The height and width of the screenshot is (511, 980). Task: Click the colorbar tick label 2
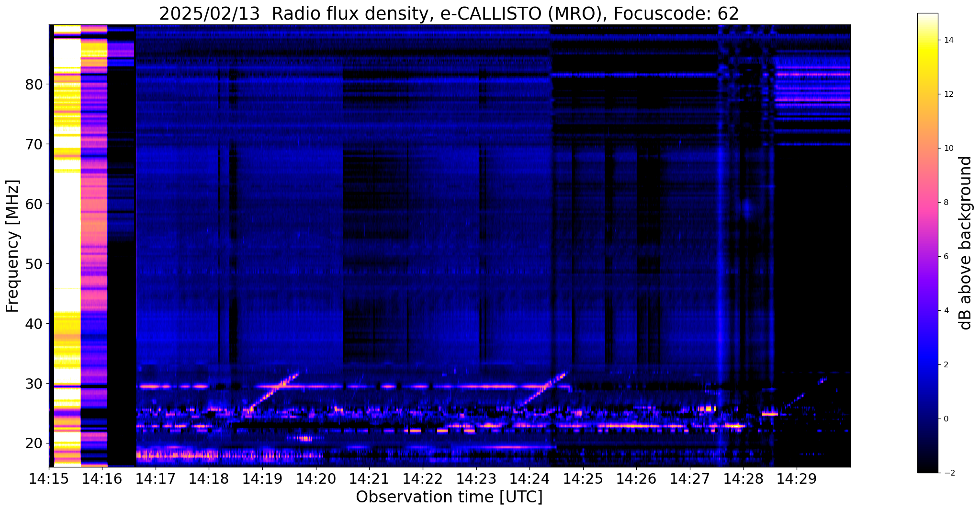click(946, 365)
